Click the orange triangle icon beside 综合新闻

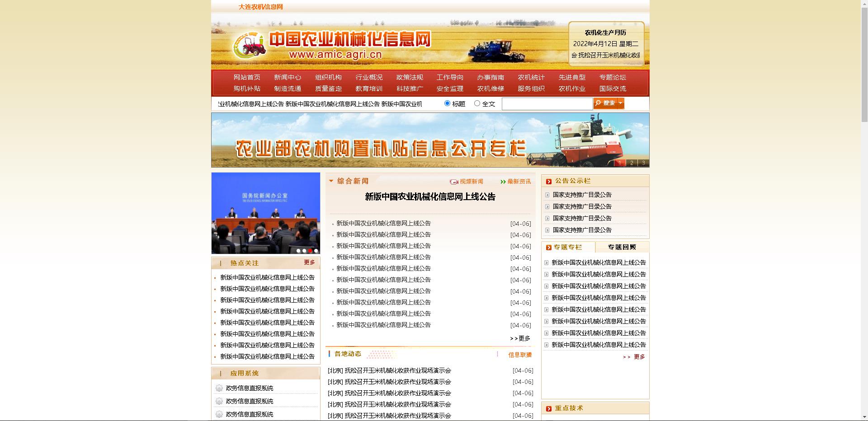pyautogui.click(x=331, y=181)
